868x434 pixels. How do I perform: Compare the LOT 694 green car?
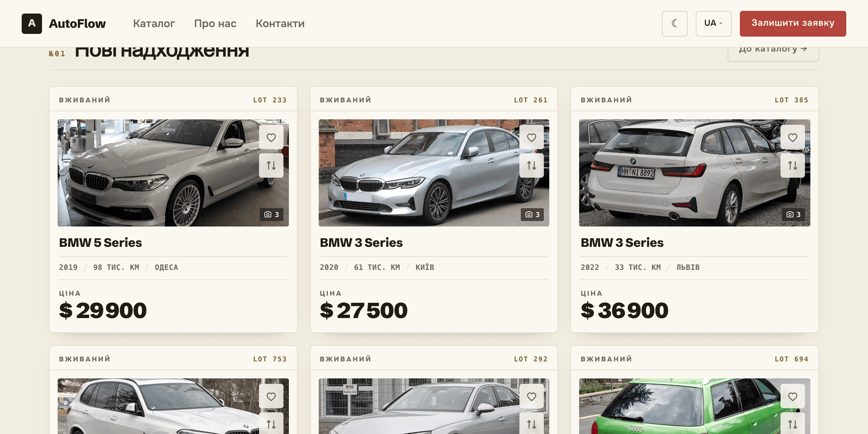(x=792, y=424)
